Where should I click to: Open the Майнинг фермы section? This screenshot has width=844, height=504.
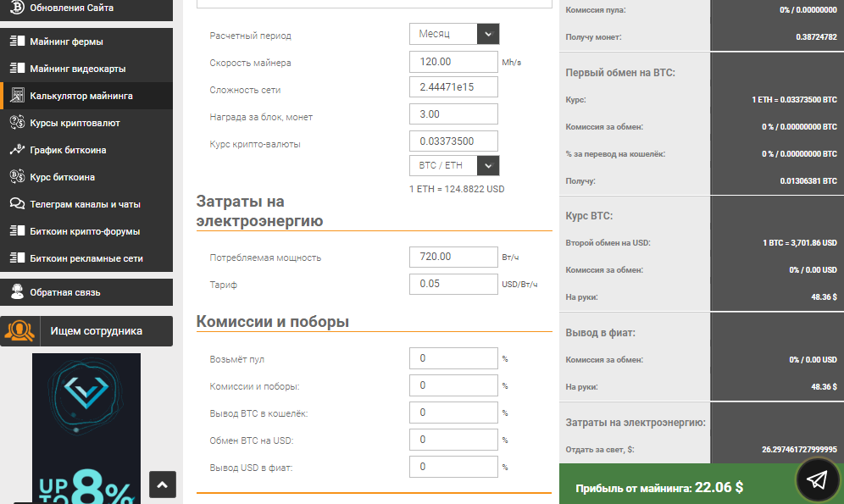[x=86, y=42]
